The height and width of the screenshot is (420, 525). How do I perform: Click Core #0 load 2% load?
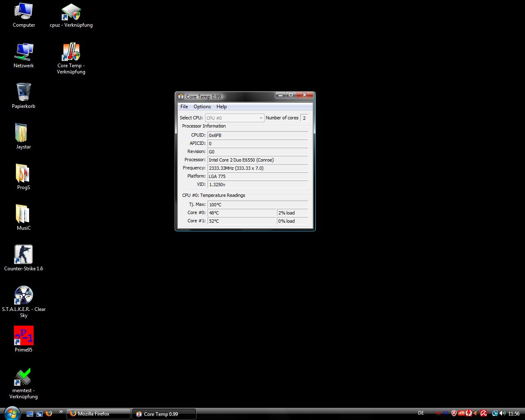292,213
